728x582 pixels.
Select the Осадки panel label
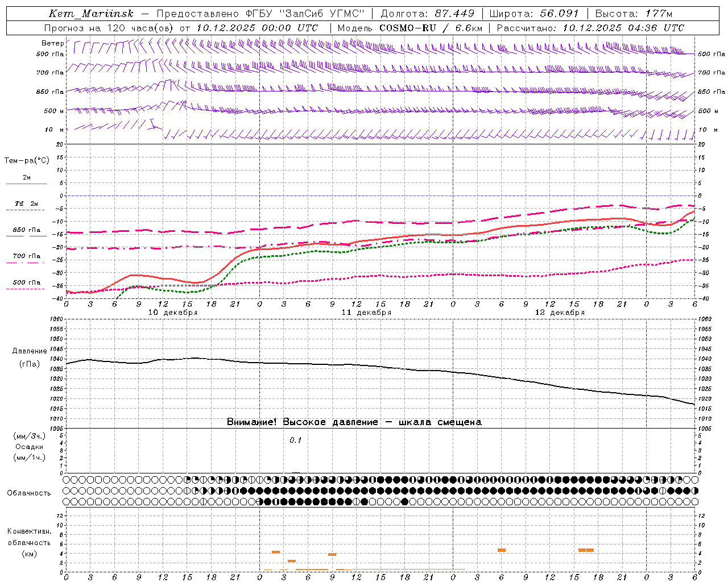click(x=30, y=447)
